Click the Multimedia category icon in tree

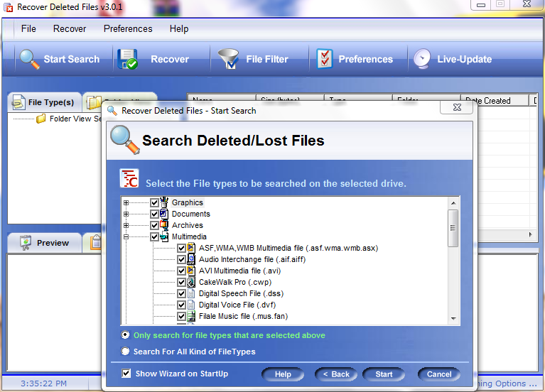(x=164, y=236)
